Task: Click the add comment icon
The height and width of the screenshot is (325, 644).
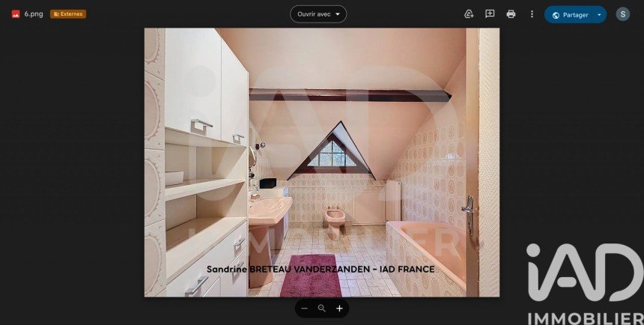Action: 490,14
